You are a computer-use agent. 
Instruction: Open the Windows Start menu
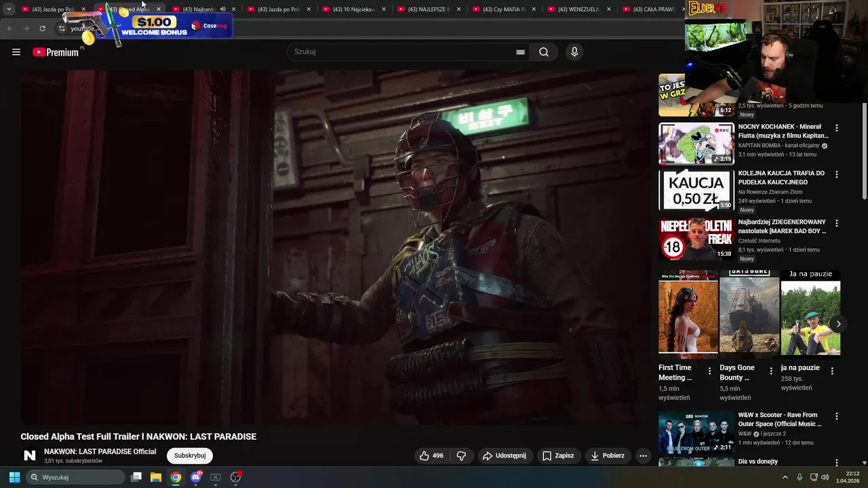(x=14, y=477)
